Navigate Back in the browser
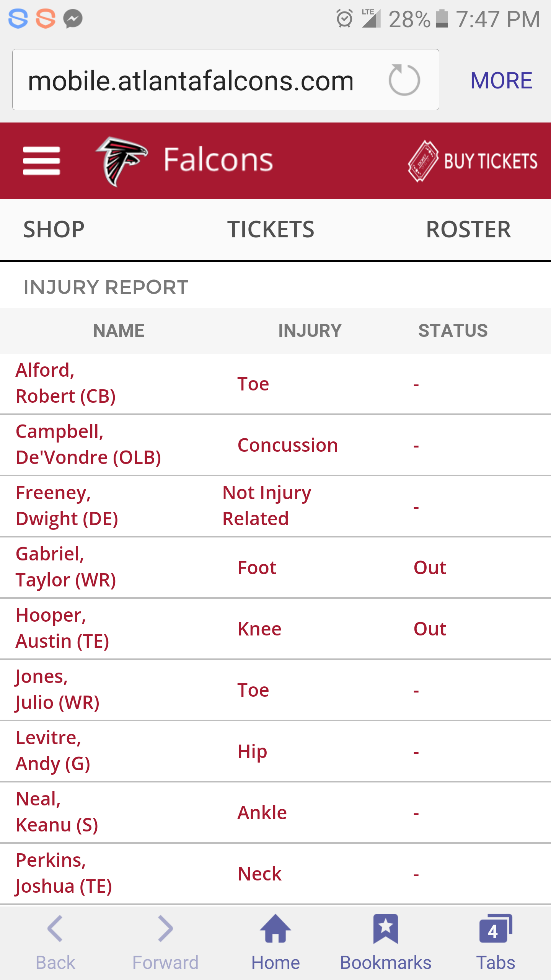Screen dimensions: 551x980 [55, 942]
